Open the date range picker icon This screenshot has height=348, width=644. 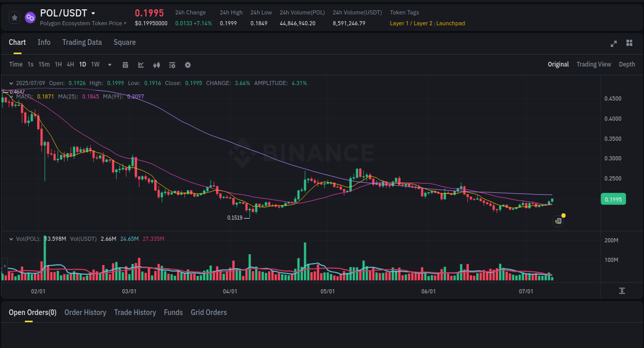tap(125, 64)
